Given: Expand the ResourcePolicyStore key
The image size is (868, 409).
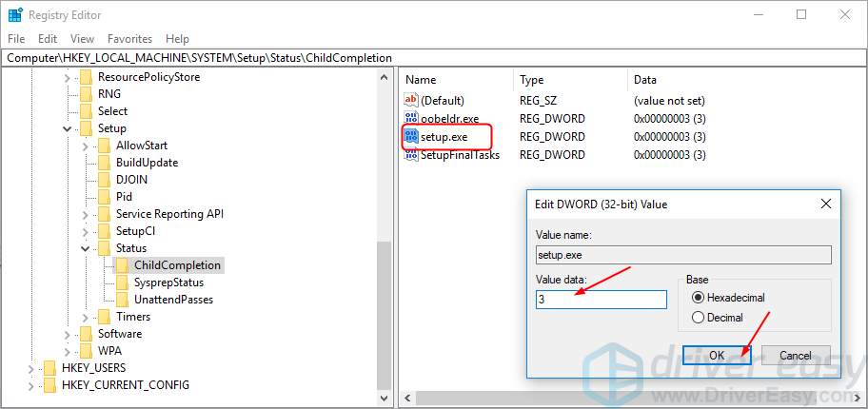Looking at the screenshot, I should (68, 77).
